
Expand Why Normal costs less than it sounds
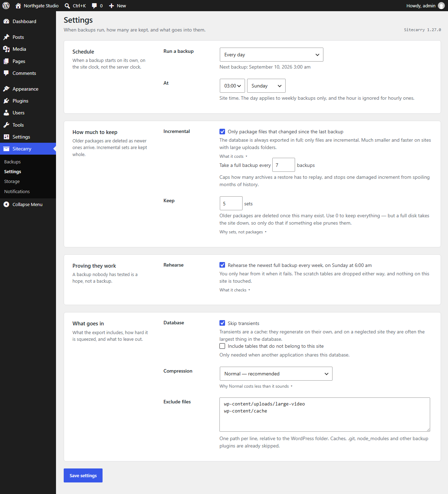click(256, 386)
